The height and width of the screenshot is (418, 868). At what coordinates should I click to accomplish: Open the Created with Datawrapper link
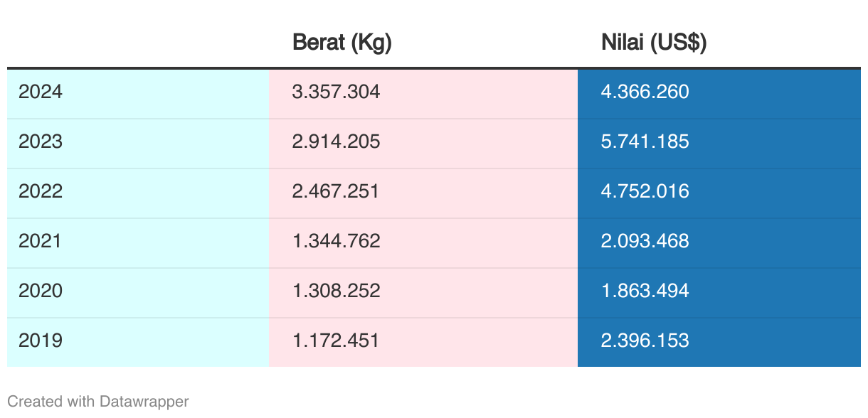coord(98,402)
